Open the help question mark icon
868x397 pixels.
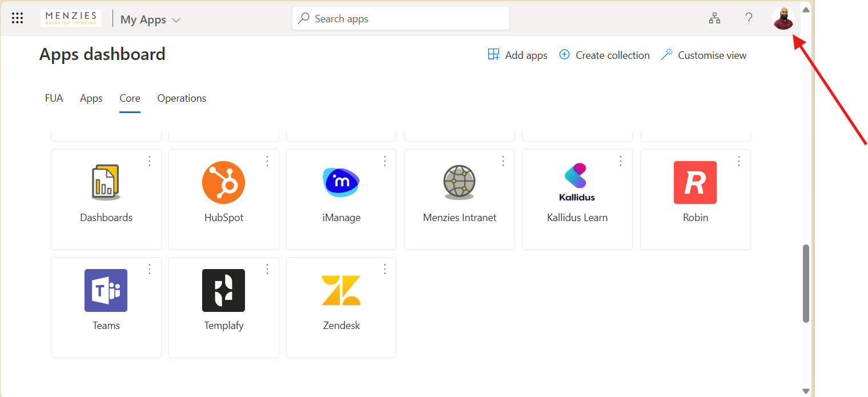click(749, 18)
